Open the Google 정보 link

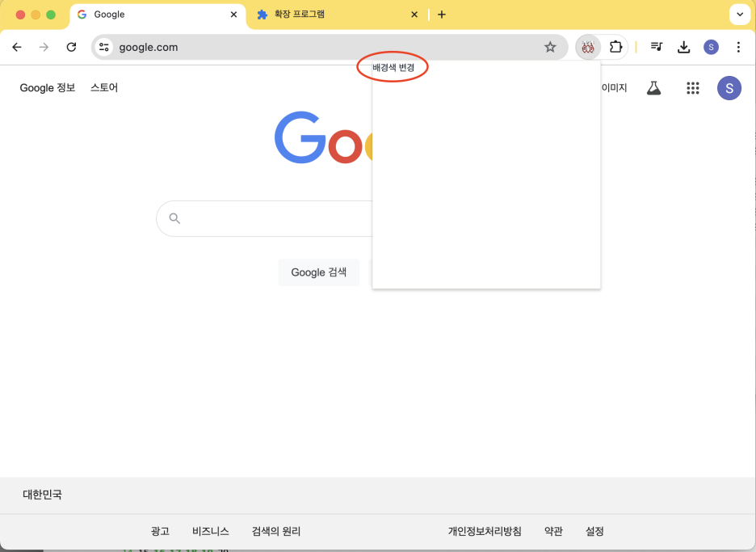pyautogui.click(x=47, y=88)
